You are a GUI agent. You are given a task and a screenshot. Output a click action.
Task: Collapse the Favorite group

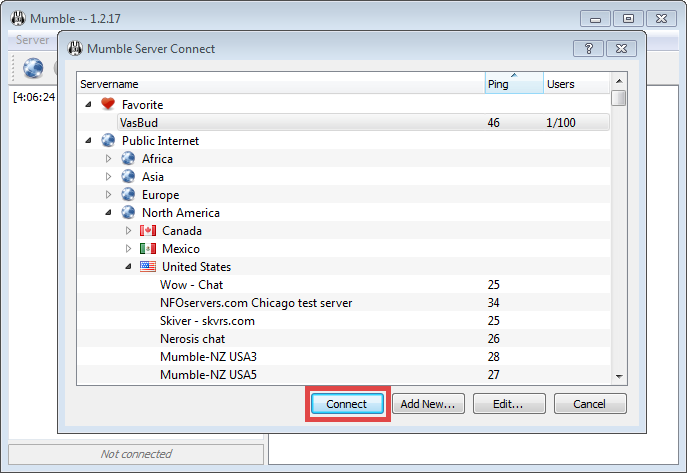point(88,104)
